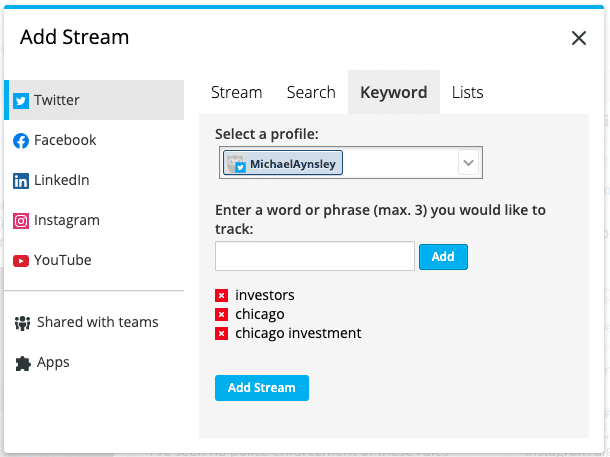The height and width of the screenshot is (457, 610).
Task: Click the Apps puzzle piece icon
Action: [x=23, y=363]
